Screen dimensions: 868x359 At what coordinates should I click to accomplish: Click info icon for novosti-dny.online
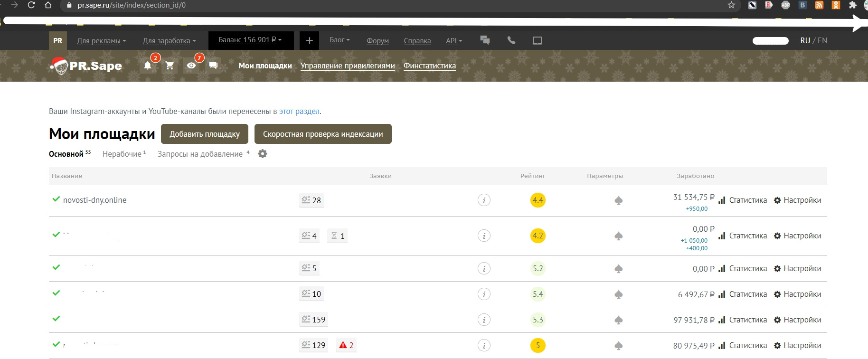pos(484,200)
